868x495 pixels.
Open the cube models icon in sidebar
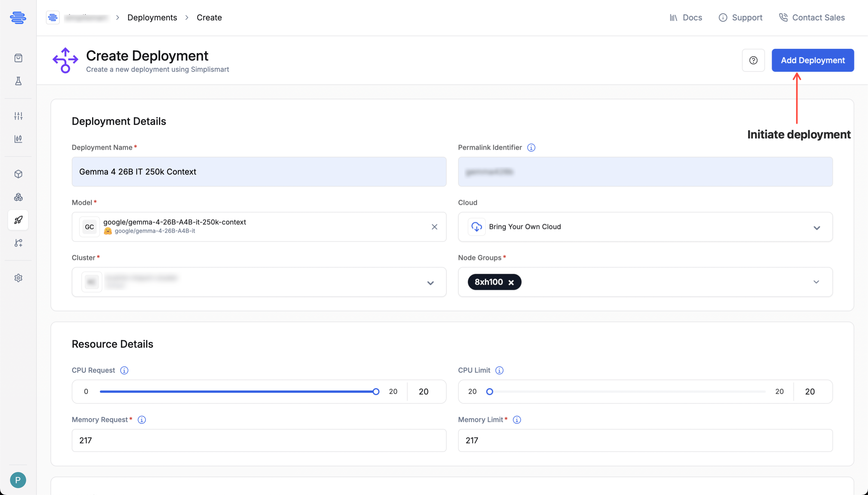18,174
